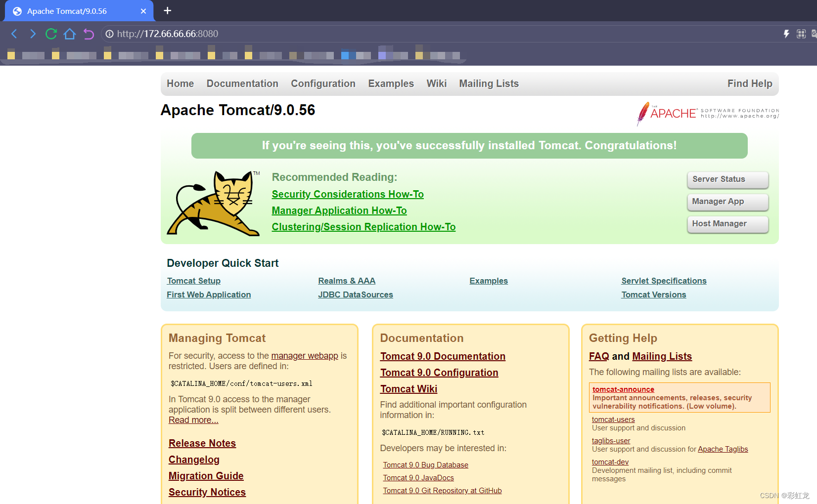Image resolution: width=817 pixels, height=504 pixels.
Task: Open Configuration in the nav bar
Action: click(x=323, y=84)
